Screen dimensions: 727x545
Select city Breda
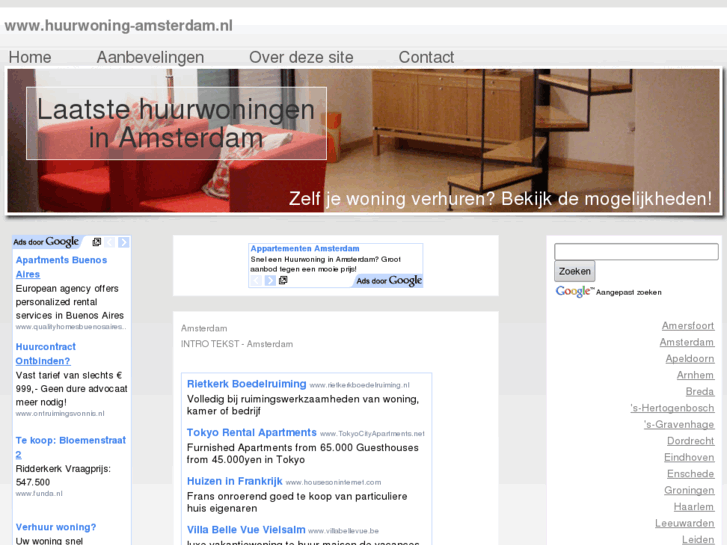[x=700, y=391]
